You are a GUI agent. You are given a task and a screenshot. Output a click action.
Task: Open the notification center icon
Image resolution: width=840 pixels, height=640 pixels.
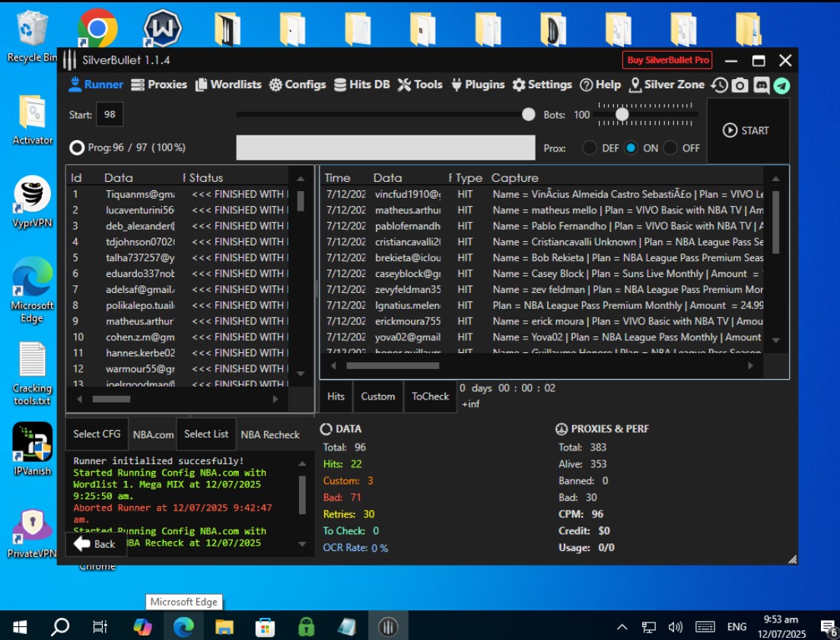(x=829, y=626)
